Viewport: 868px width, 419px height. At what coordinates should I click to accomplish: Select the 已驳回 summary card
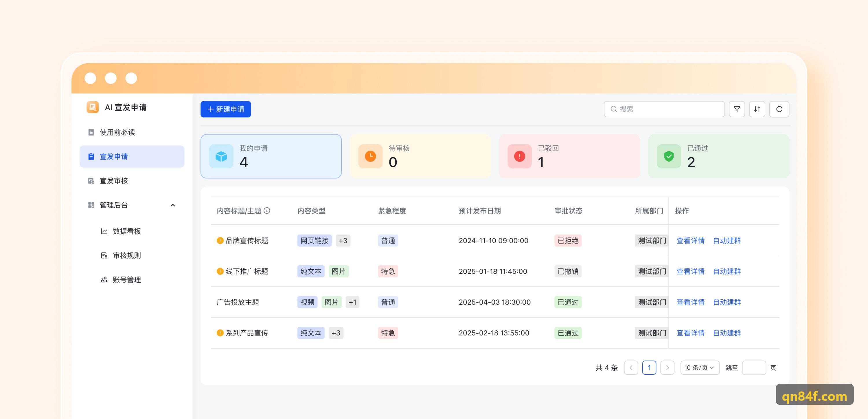[569, 156]
